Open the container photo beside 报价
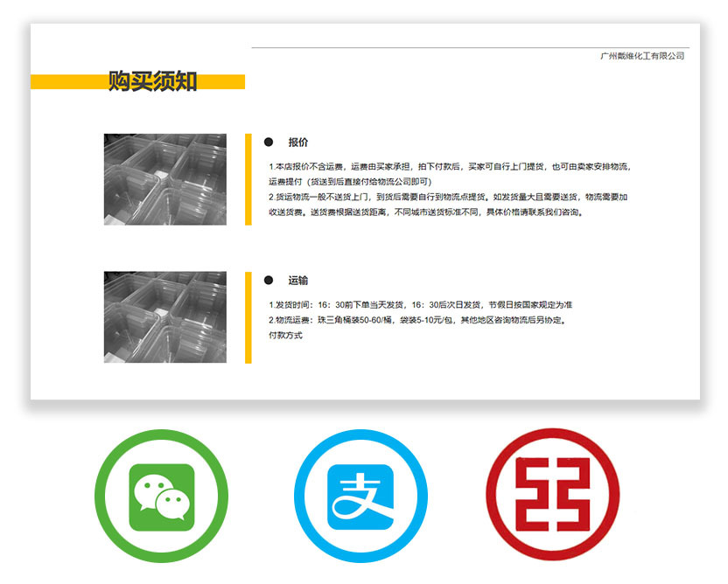 pyautogui.click(x=165, y=179)
